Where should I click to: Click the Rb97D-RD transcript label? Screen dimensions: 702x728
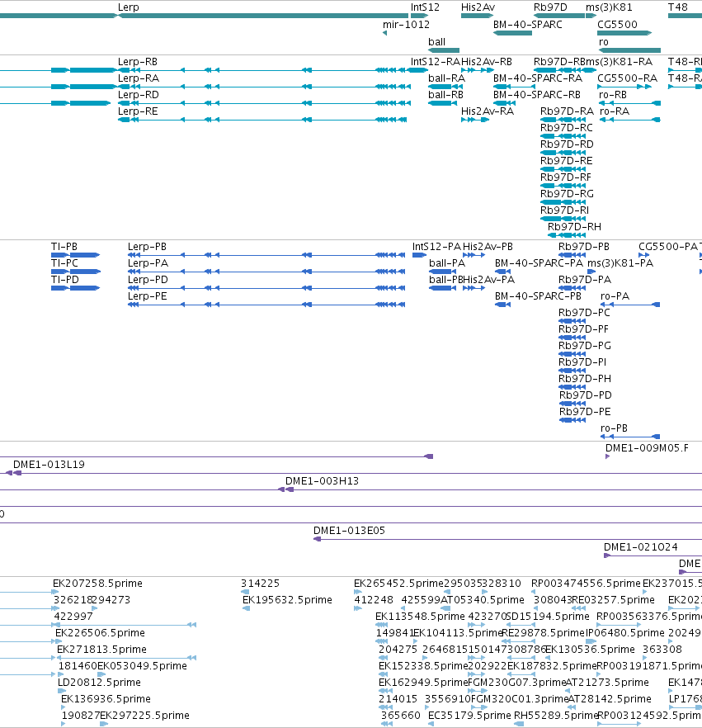point(567,144)
